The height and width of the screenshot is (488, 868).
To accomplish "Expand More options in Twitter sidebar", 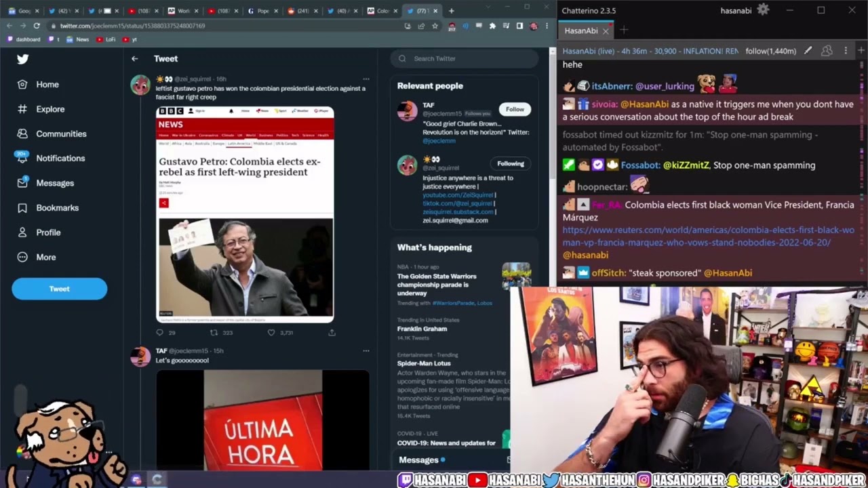I will point(37,257).
